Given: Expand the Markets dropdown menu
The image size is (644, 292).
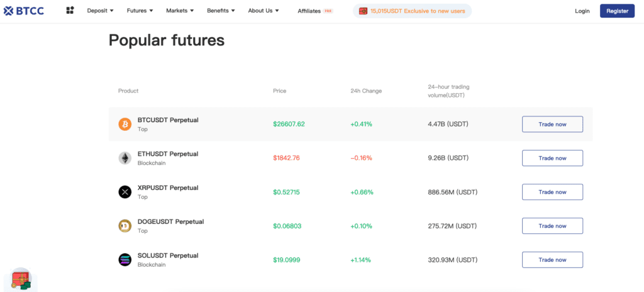Looking at the screenshot, I should point(180,11).
